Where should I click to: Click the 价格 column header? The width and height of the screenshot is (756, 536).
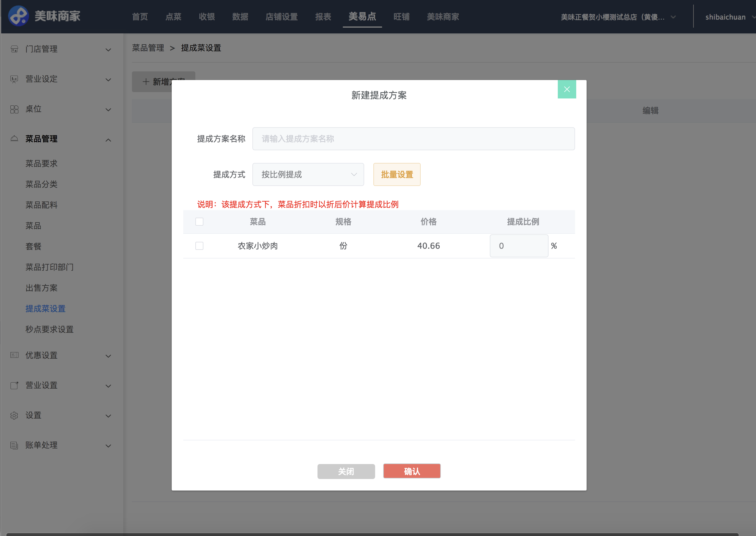point(428,222)
